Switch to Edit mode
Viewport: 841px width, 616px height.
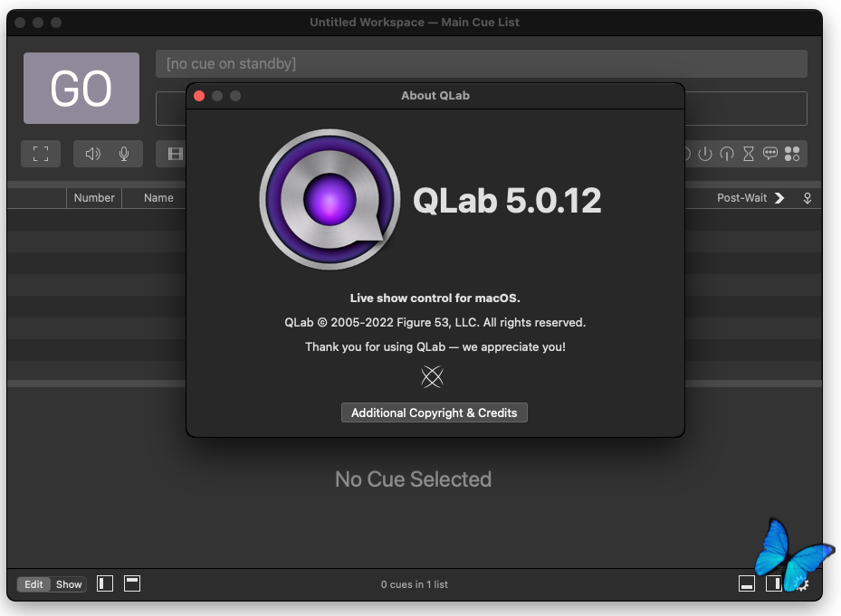(33, 584)
